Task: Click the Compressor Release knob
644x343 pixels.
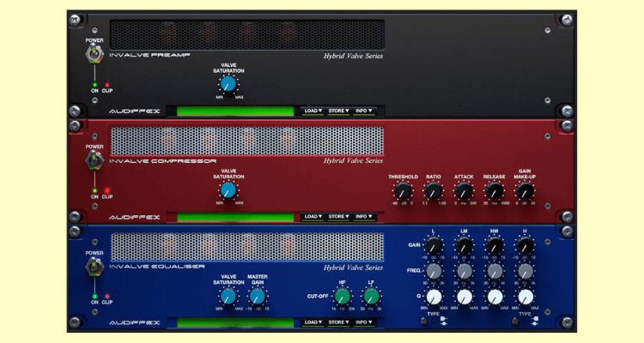Action: (x=495, y=191)
